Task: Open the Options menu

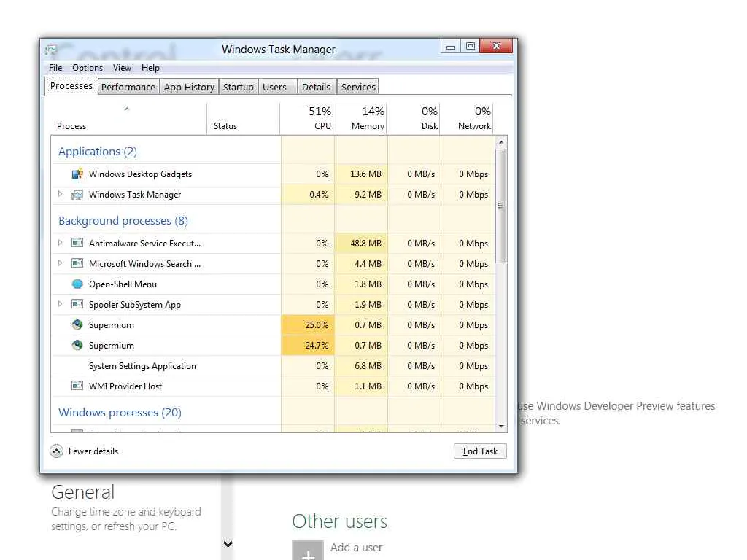Action: 88,68
